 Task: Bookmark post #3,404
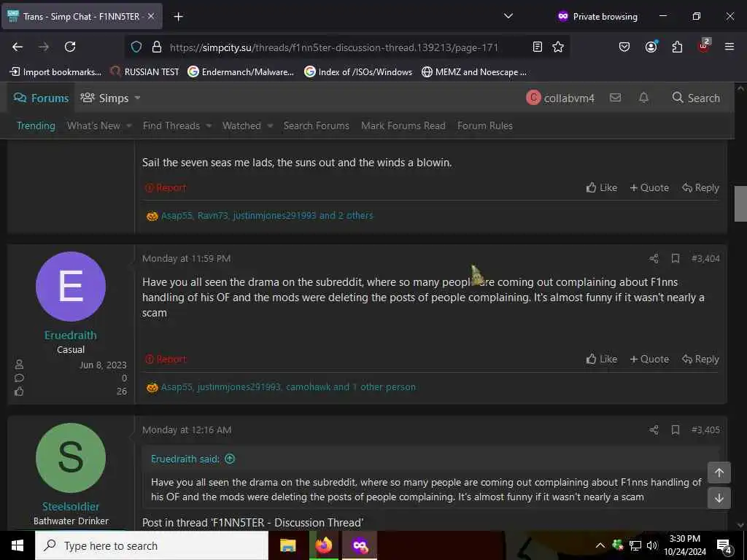(x=675, y=259)
